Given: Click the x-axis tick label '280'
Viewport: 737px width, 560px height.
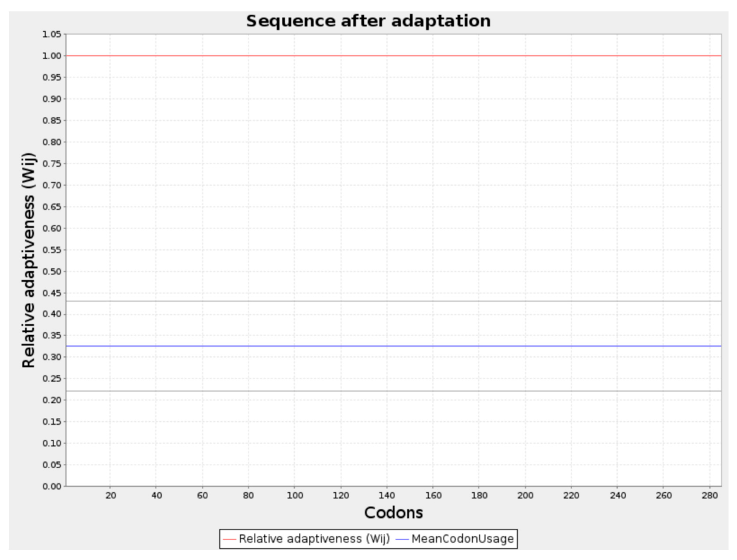Looking at the screenshot, I should coord(710,496).
